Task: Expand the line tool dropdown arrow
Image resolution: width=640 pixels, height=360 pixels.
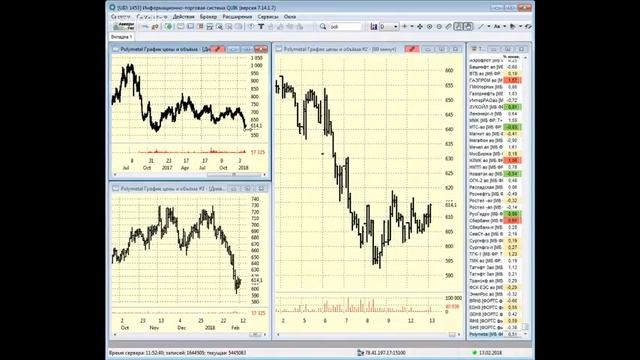Action: pos(488,27)
